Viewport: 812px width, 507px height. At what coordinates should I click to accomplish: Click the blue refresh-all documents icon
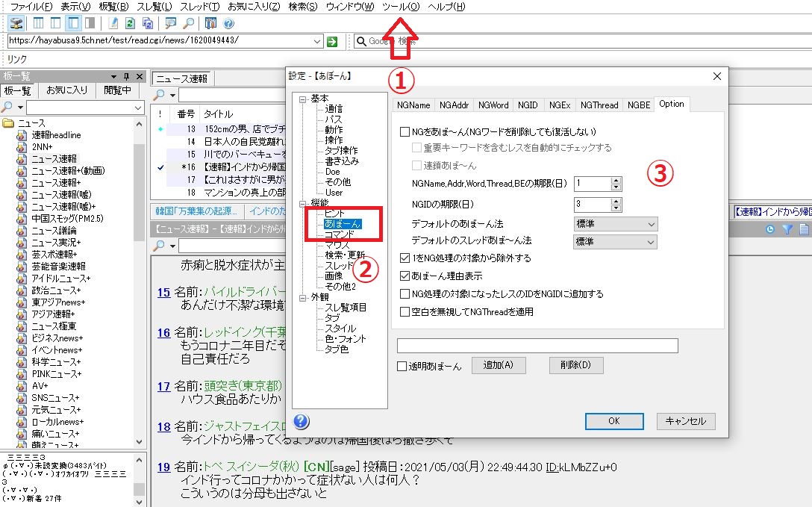click(x=148, y=23)
